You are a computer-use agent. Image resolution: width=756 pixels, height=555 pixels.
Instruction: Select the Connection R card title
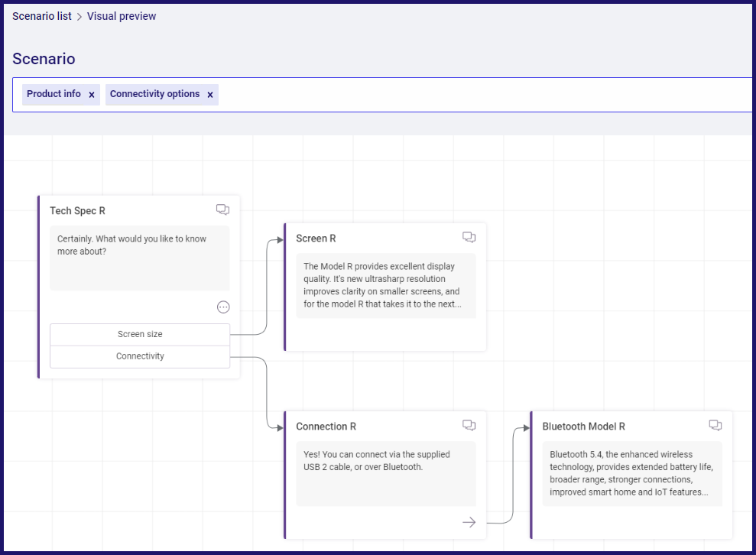click(326, 427)
